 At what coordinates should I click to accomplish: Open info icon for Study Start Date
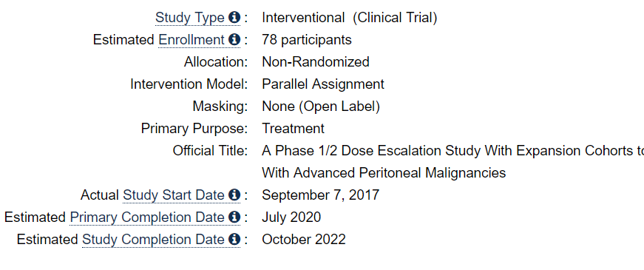pos(234,195)
